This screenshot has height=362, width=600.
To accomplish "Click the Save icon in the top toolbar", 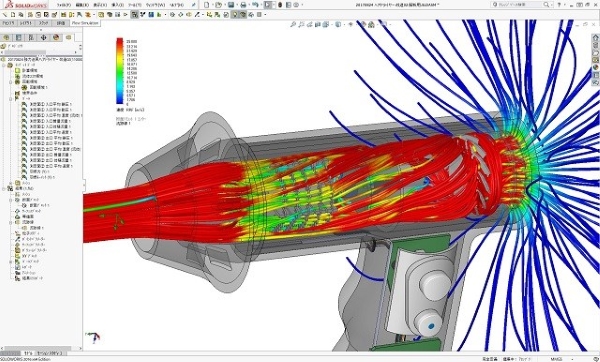I will tap(231, 5).
